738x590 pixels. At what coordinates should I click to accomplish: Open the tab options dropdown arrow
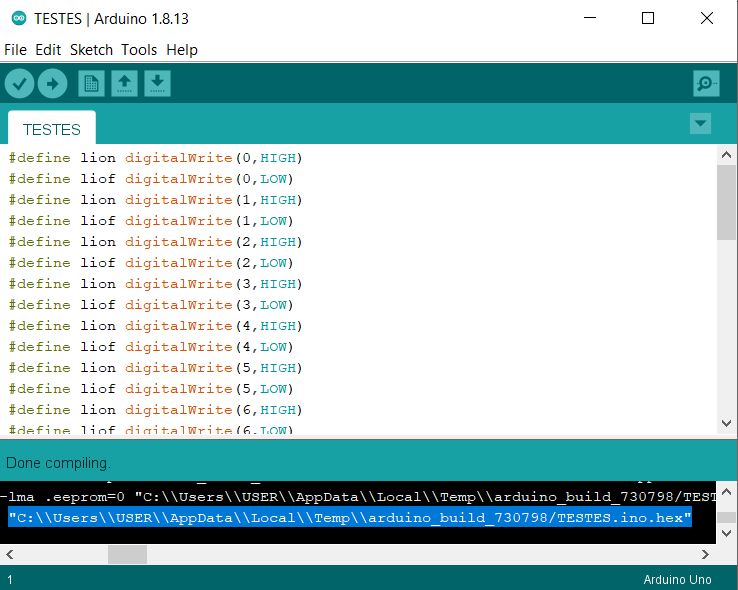click(700, 124)
